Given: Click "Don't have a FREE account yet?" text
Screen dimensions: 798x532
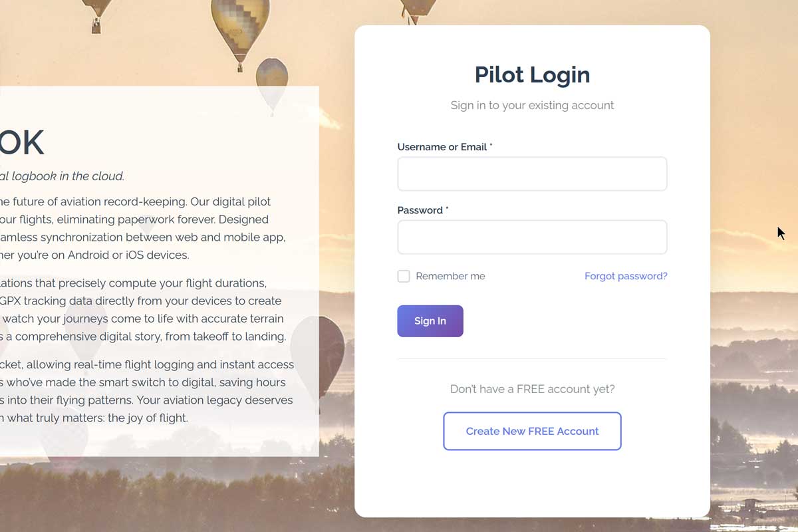Looking at the screenshot, I should (x=532, y=389).
